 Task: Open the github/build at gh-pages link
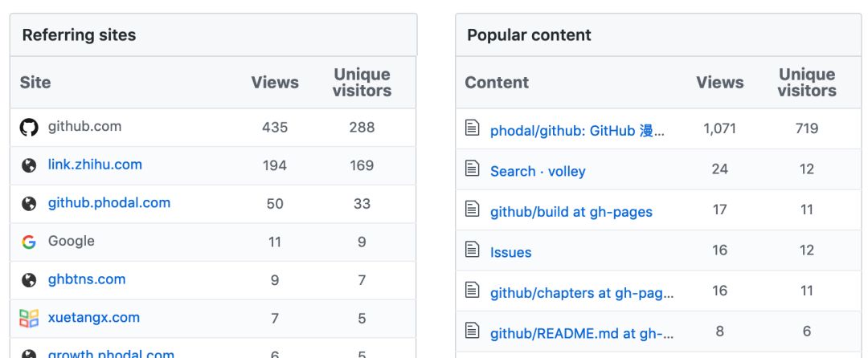(x=571, y=212)
